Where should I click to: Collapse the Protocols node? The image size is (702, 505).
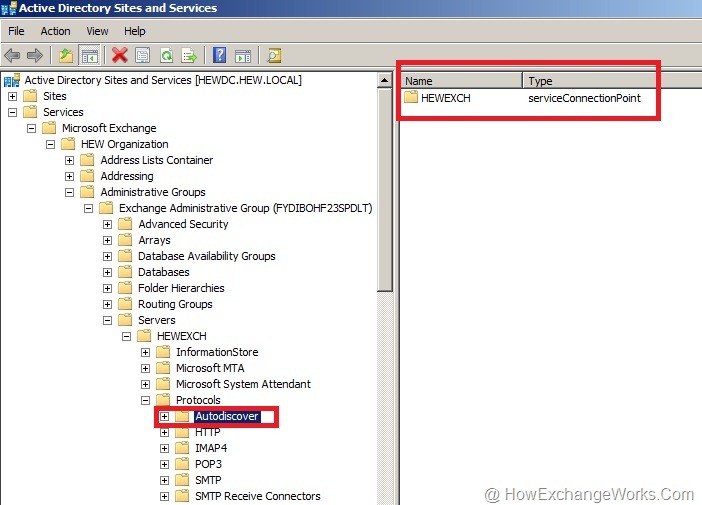pos(146,400)
